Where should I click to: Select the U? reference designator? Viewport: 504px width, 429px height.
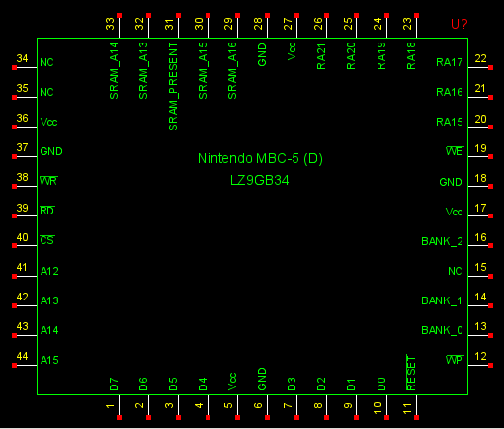460,24
